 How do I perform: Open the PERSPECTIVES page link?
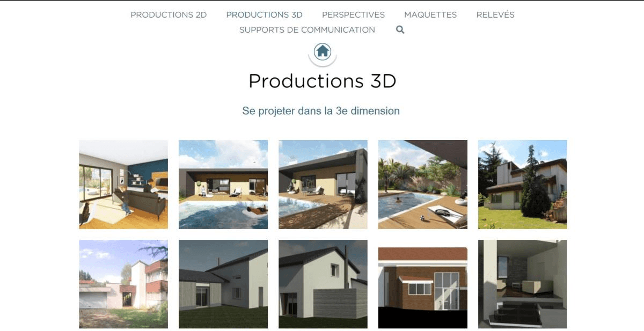tap(353, 14)
